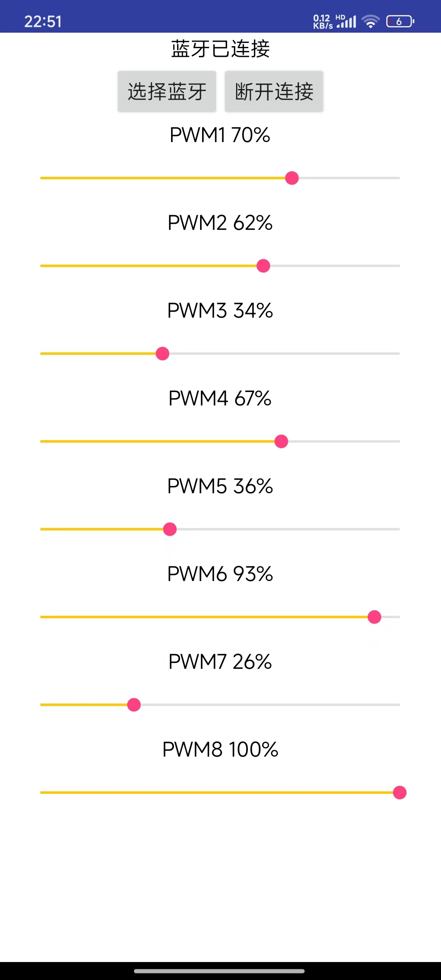Click the PWM1 slider thumb

point(292,178)
